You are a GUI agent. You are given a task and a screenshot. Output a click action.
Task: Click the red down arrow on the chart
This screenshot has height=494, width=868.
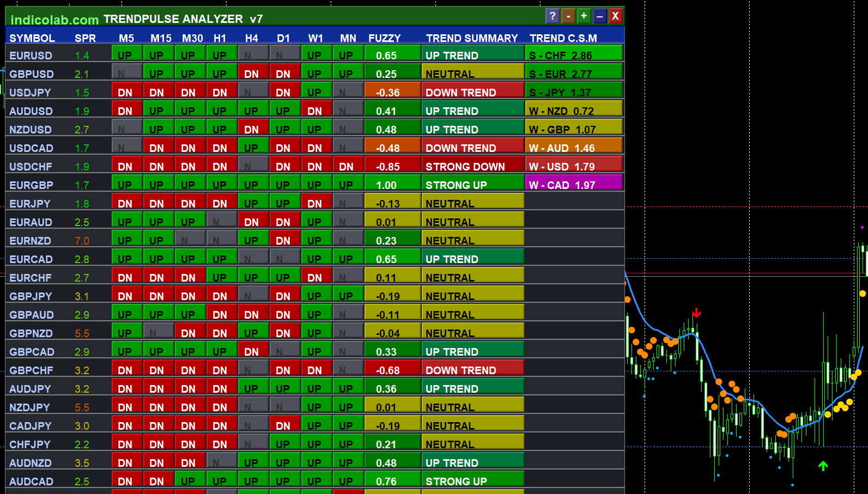click(x=696, y=313)
